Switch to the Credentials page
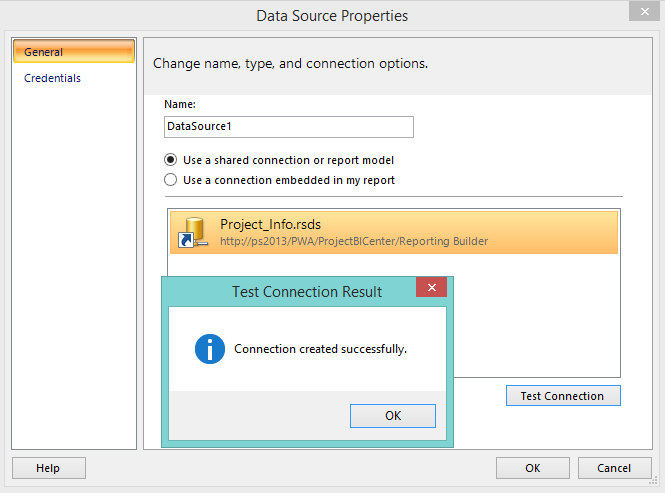The height and width of the screenshot is (493, 665). 52,78
